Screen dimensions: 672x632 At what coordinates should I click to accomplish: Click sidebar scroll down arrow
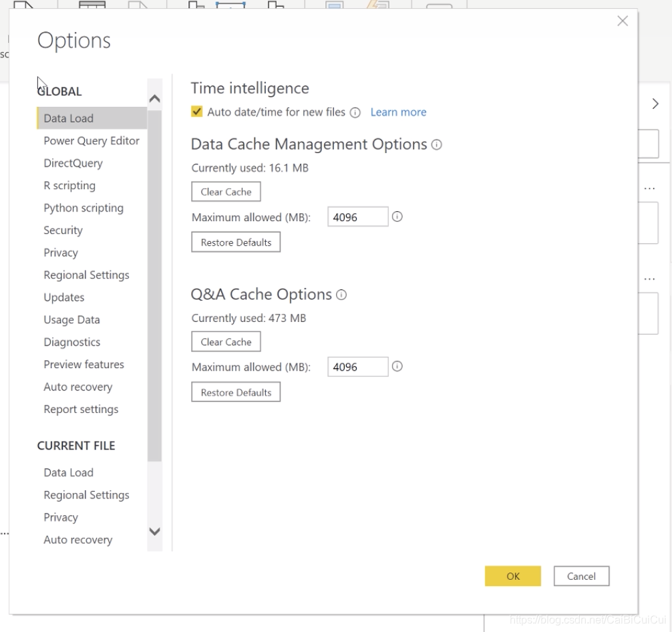pos(155,532)
